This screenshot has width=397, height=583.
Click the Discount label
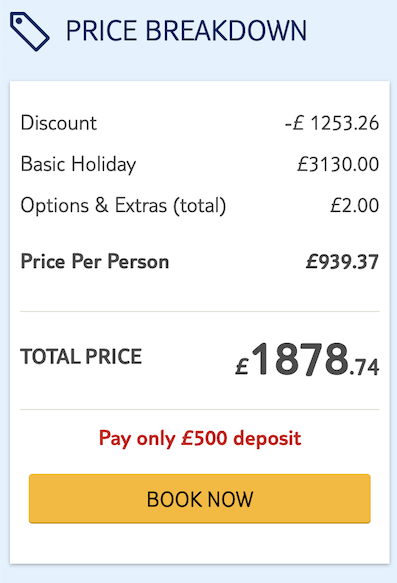tap(59, 123)
